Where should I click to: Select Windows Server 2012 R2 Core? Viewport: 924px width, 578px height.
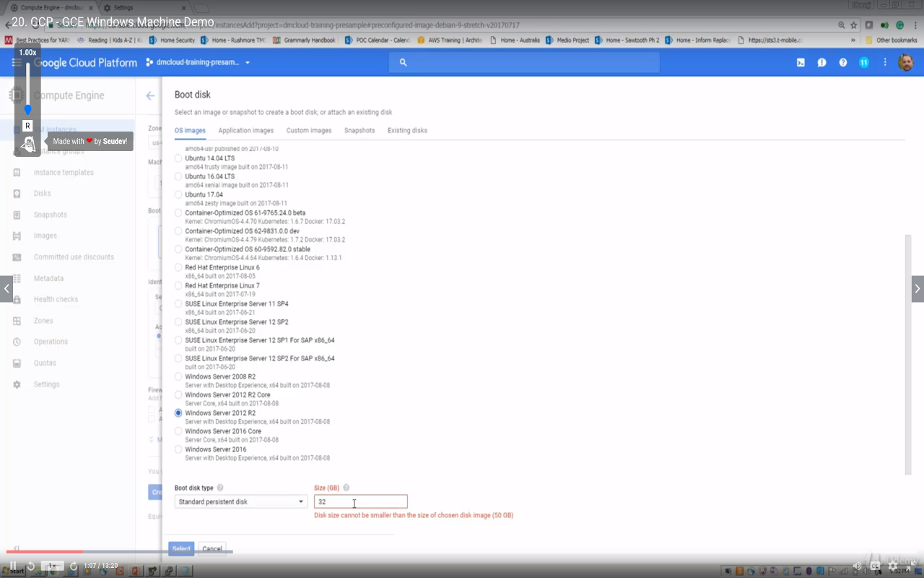178,394
